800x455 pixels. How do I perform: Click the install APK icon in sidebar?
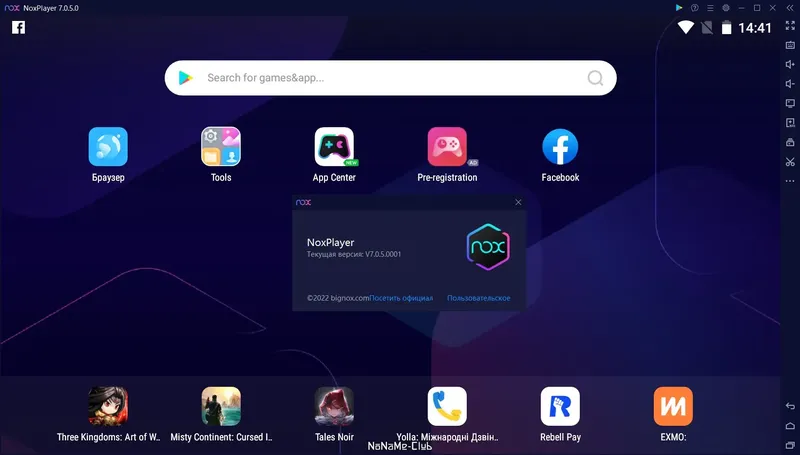[x=790, y=122]
